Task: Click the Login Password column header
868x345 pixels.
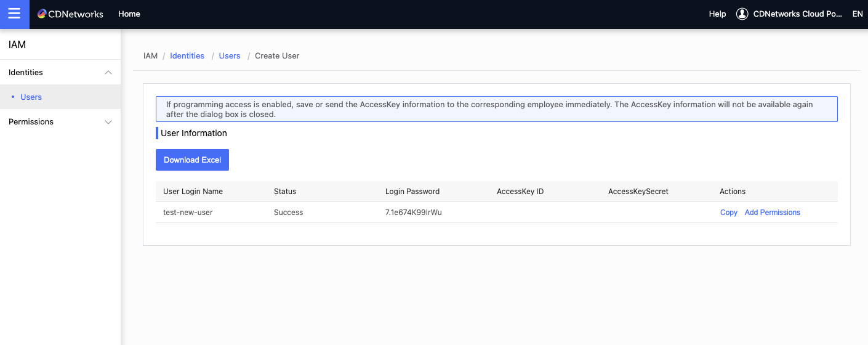Action: click(x=412, y=192)
